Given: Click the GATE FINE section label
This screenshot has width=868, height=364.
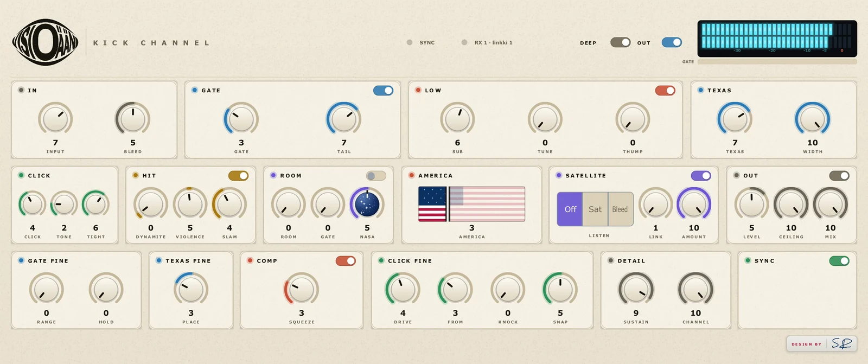Looking at the screenshot, I should [48, 261].
